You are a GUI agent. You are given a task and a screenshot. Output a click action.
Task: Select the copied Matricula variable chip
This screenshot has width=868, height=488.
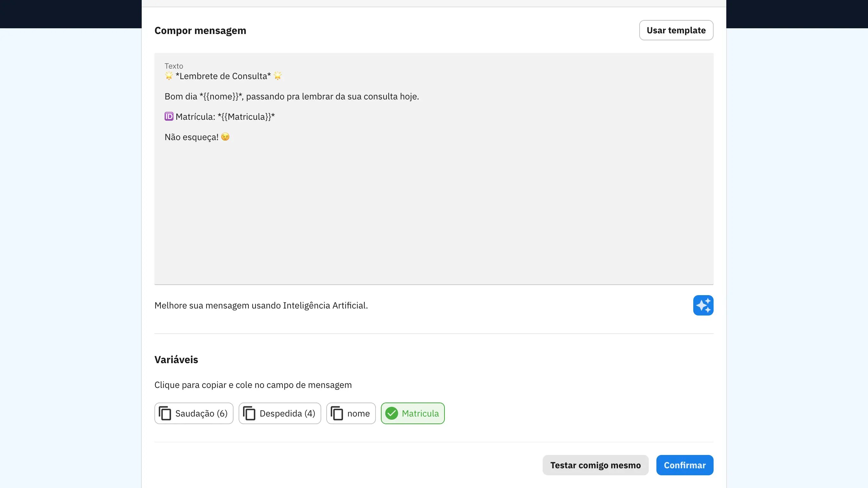[x=413, y=413]
